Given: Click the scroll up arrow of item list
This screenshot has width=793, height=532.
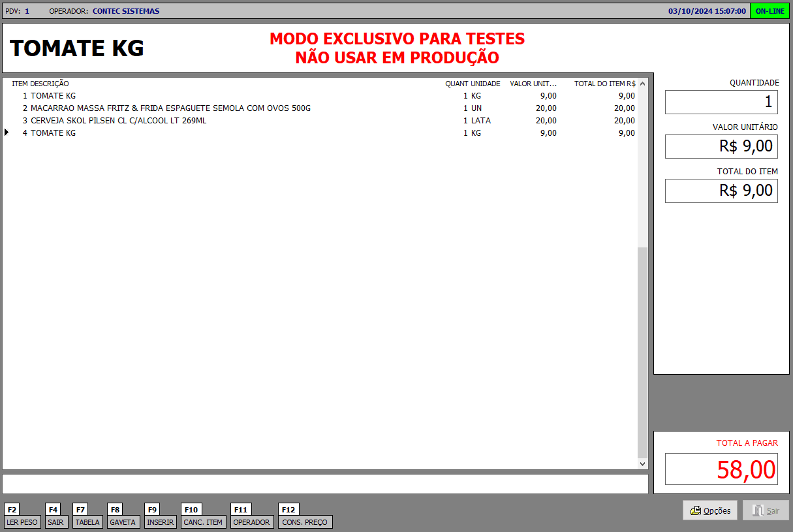Looking at the screenshot, I should pos(642,84).
